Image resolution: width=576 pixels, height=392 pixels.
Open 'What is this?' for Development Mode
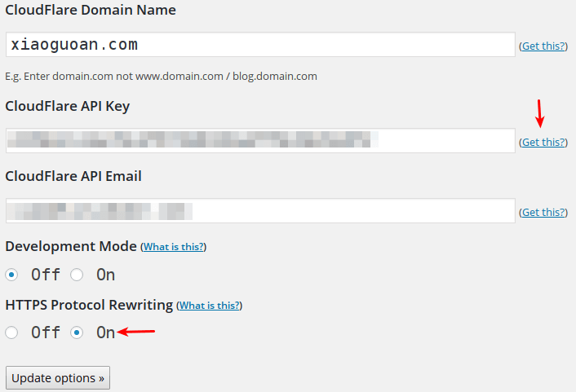(174, 247)
